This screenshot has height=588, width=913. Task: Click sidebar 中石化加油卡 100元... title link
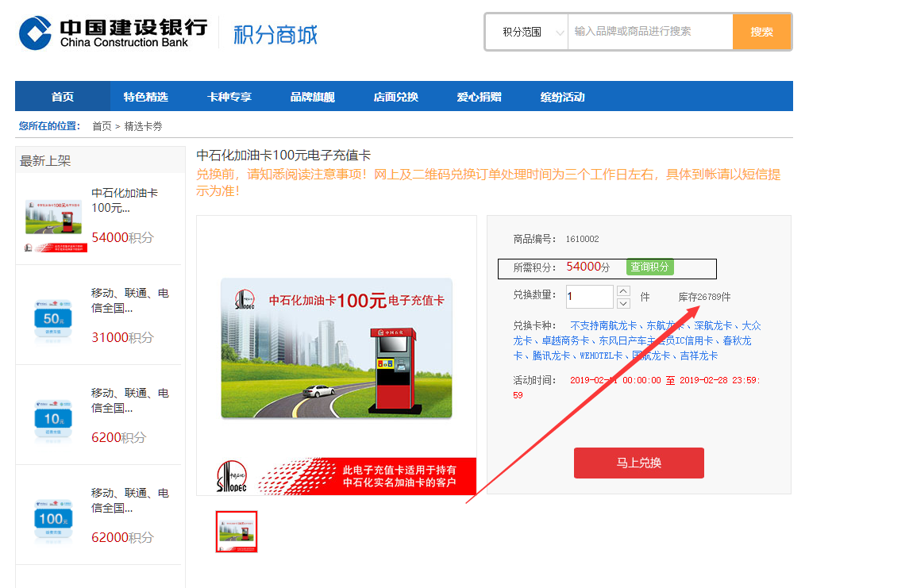pos(125,200)
